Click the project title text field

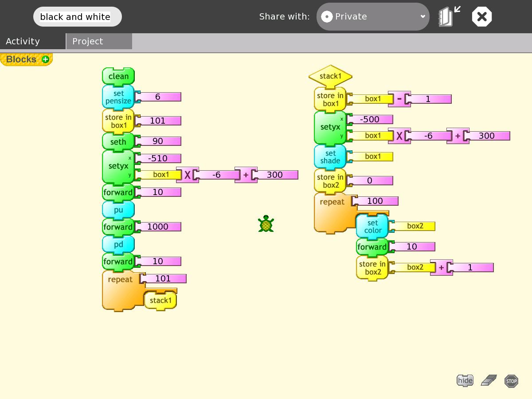click(77, 17)
